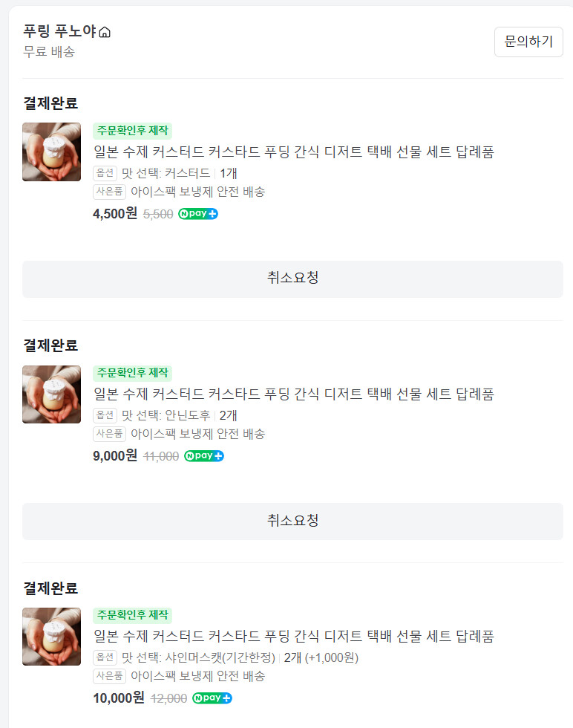The width and height of the screenshot is (573, 728).
Task: Open the 샤인머스캣 order's product title link
Action: [x=294, y=636]
